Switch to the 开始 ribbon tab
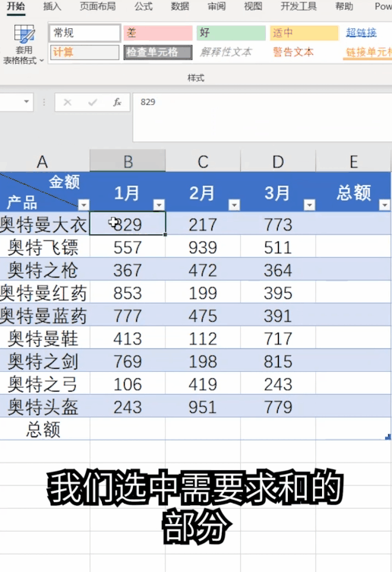392x572 pixels. click(16, 6)
